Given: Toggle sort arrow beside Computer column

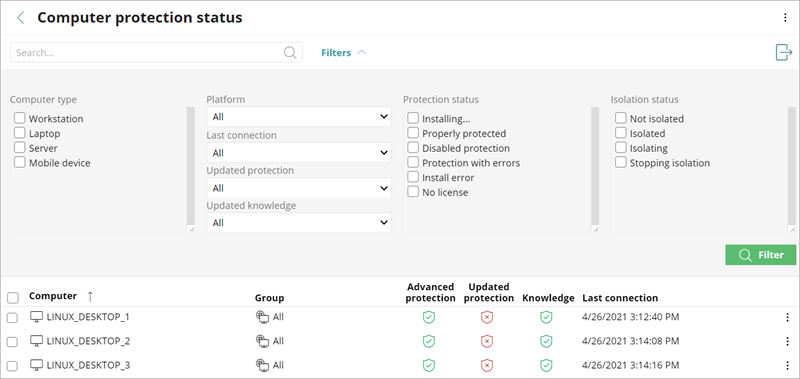Looking at the screenshot, I should tap(90, 296).
